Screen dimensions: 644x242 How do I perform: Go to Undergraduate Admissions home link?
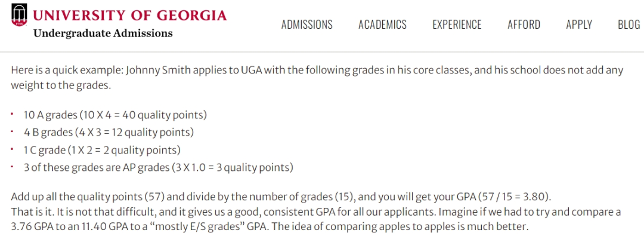tap(103, 33)
